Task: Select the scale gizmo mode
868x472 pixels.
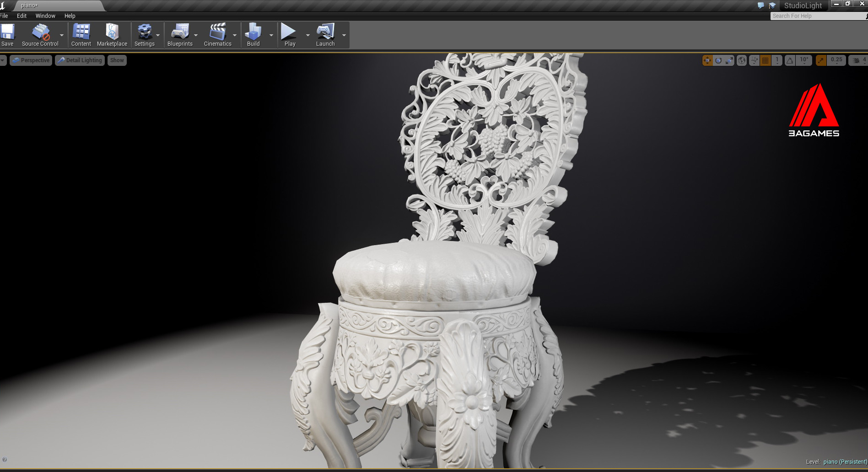Action: (729, 60)
